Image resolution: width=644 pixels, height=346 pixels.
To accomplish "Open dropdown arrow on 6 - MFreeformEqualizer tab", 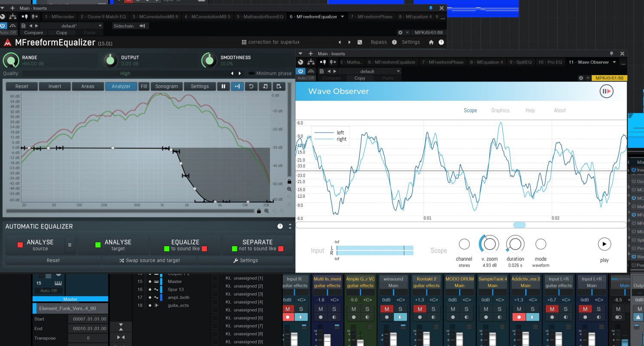I will point(342,17).
